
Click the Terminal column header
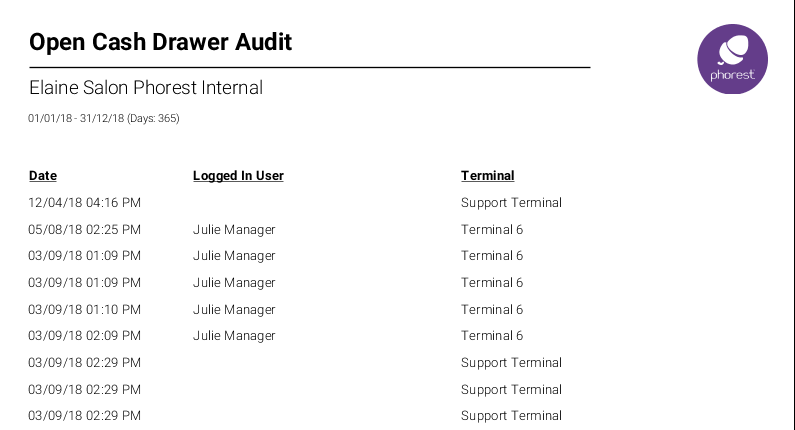487,176
